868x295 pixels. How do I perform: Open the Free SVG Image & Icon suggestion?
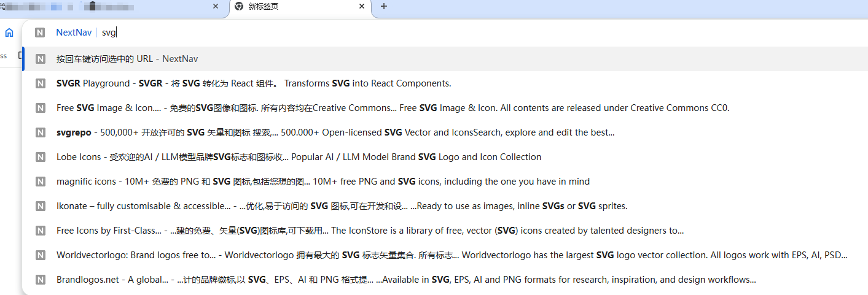click(445, 108)
